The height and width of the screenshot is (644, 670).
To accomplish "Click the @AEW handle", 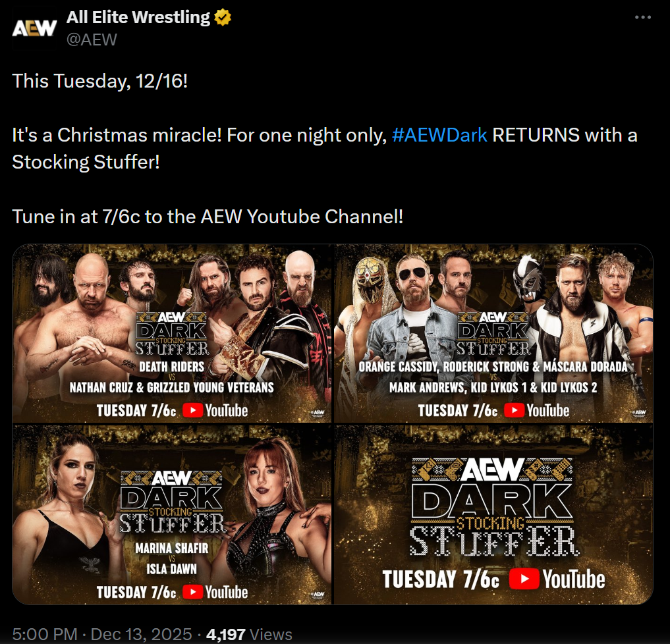I will 92,40.
